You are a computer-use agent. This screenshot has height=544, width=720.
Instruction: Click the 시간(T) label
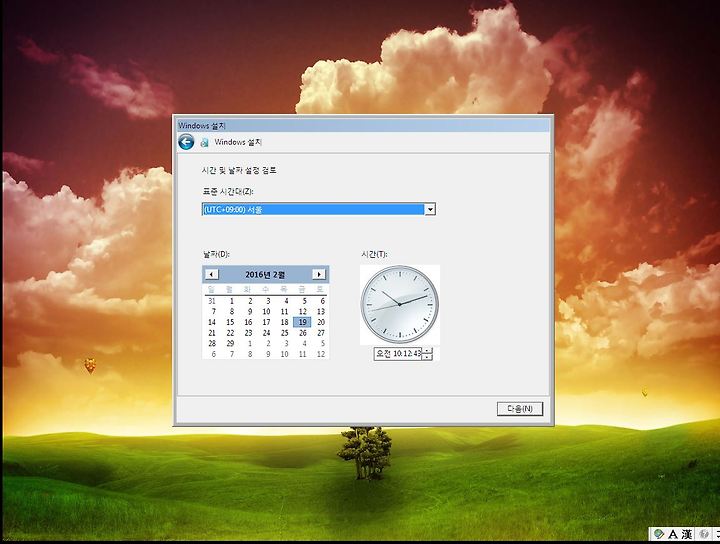click(374, 254)
